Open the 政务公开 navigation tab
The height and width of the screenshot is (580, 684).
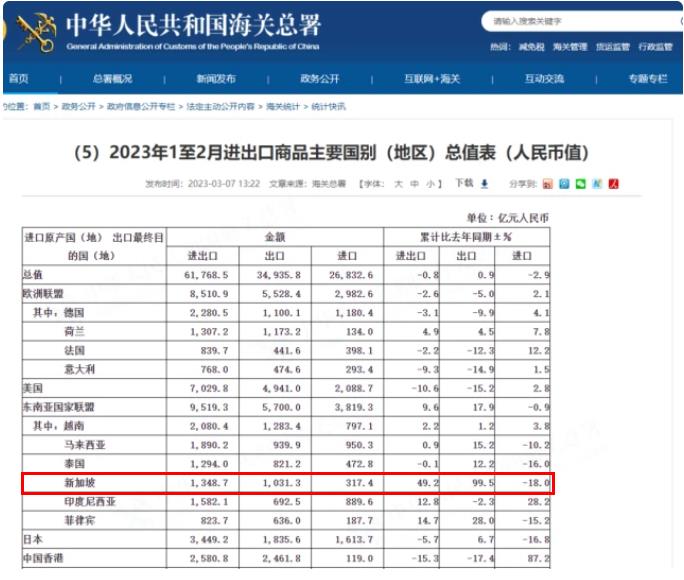coord(319,79)
